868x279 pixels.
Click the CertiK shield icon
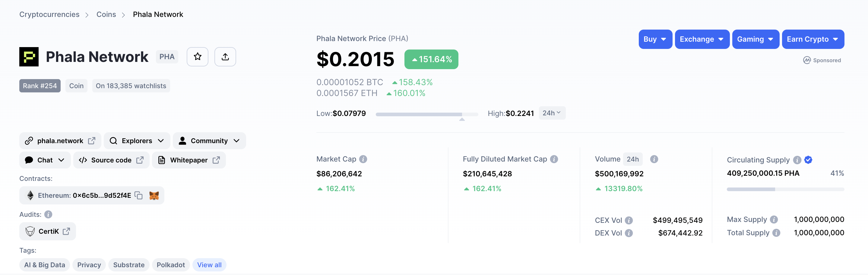[x=30, y=231]
